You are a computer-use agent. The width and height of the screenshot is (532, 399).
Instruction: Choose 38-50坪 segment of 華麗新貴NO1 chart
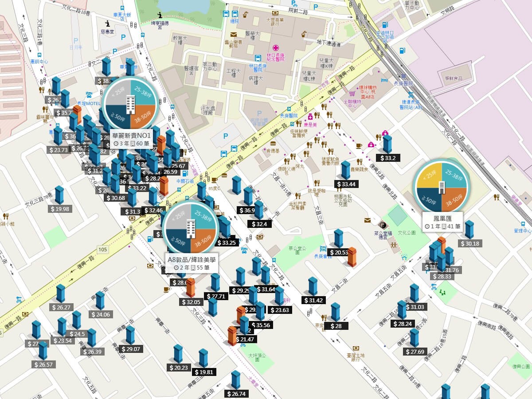tap(142, 116)
